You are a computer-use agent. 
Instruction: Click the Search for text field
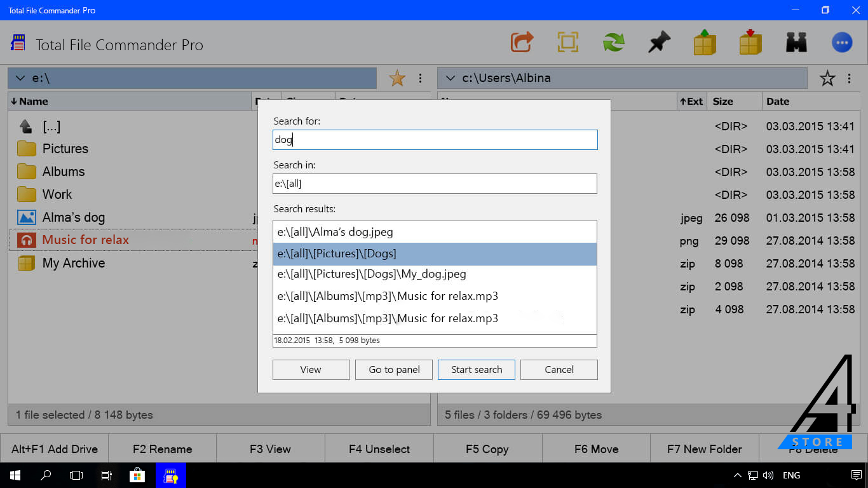pyautogui.click(x=435, y=140)
